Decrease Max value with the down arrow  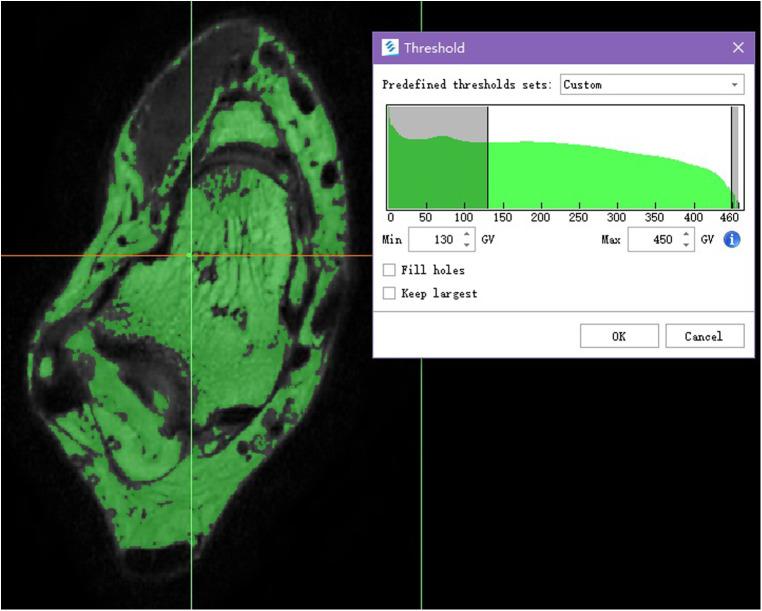[x=686, y=245]
